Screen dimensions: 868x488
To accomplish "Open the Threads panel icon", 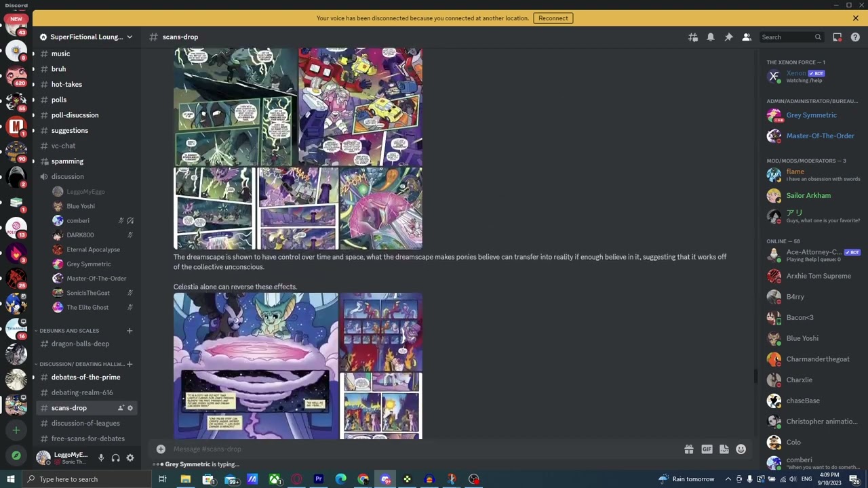I will (693, 37).
